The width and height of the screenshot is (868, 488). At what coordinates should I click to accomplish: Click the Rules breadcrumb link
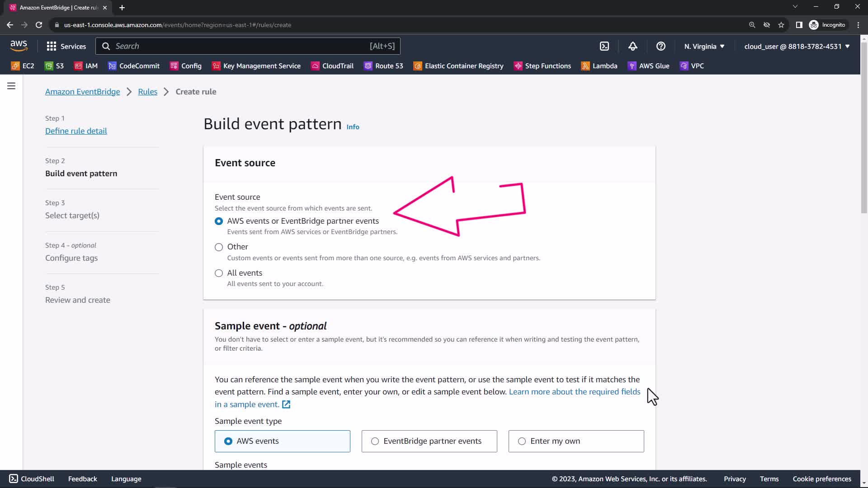click(x=147, y=92)
